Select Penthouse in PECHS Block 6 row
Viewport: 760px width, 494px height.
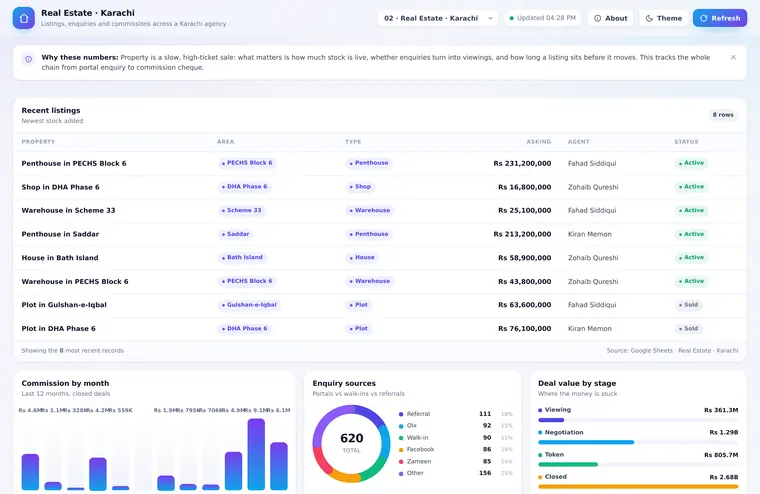(x=380, y=163)
